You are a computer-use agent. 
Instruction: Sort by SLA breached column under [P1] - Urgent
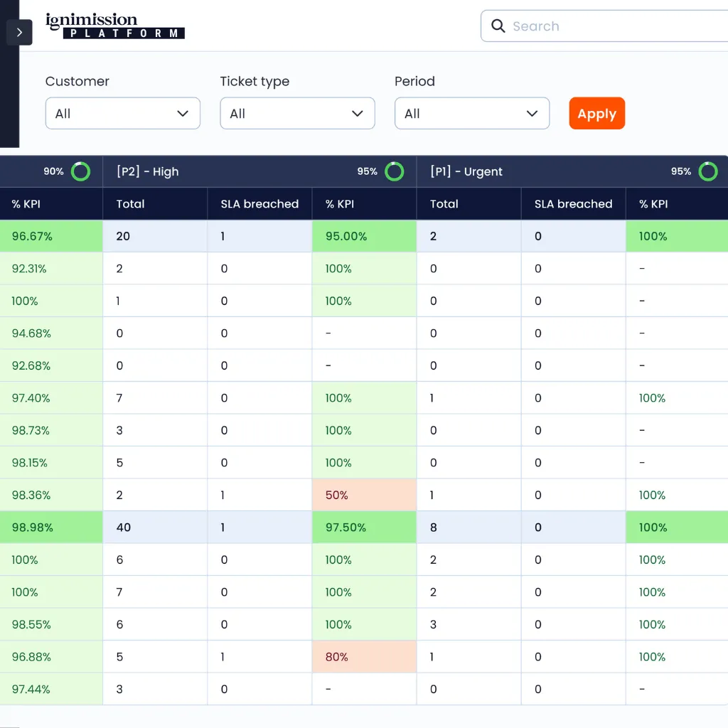point(573,204)
